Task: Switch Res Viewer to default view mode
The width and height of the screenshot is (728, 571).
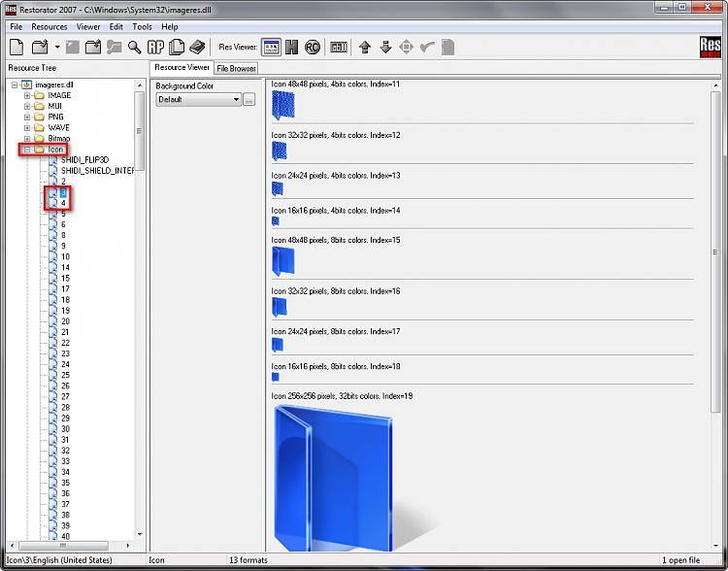Action: tap(271, 47)
